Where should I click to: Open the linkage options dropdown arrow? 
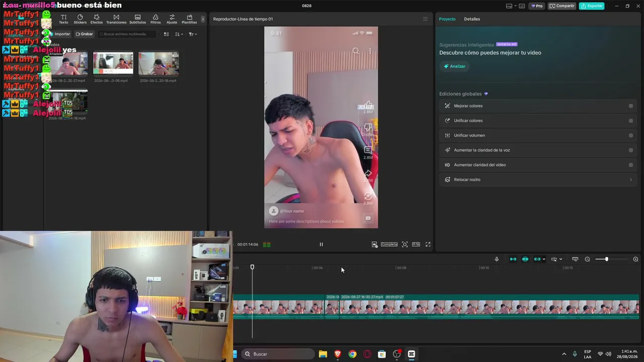point(544,259)
